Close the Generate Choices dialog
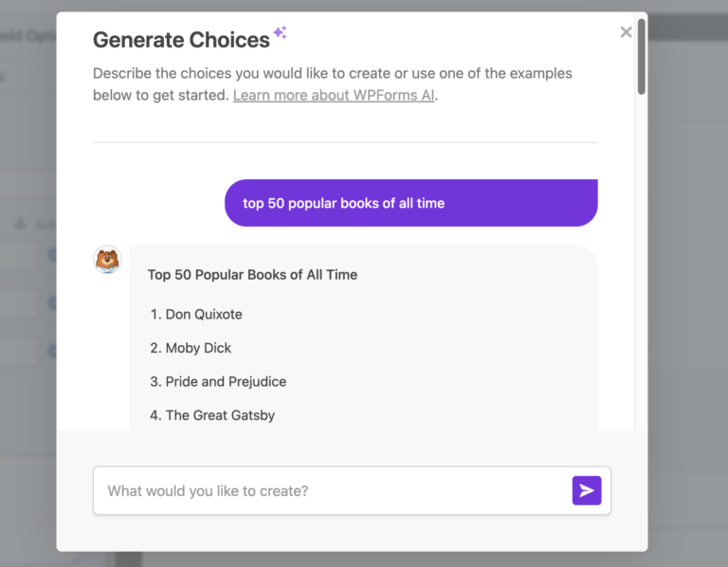 (626, 32)
